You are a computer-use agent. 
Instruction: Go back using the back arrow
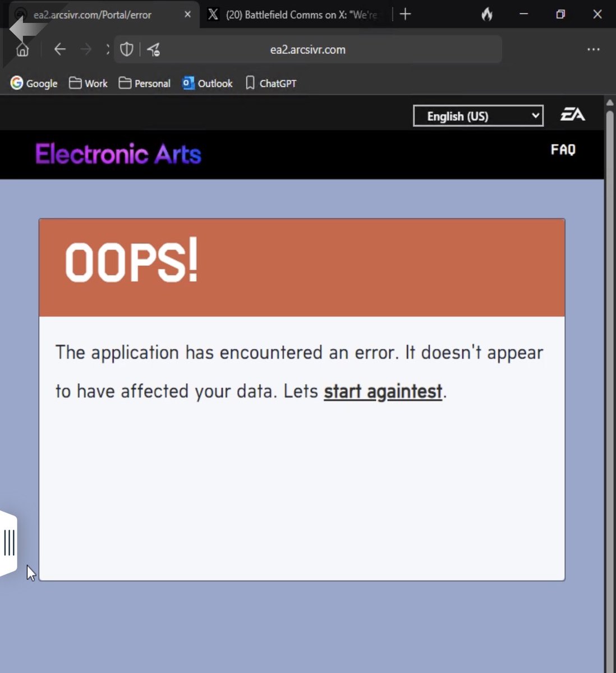click(60, 49)
